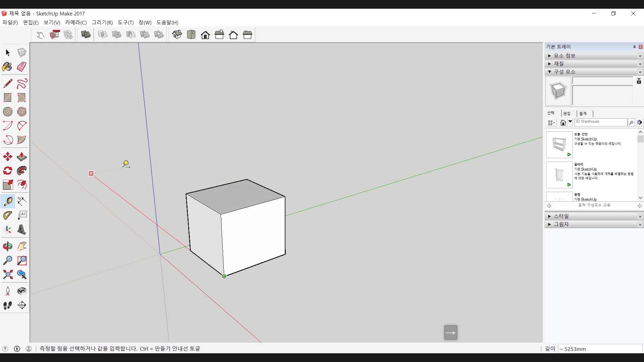Select the Paint Bucket tool
The height and width of the screenshot is (362, 644).
7,67
